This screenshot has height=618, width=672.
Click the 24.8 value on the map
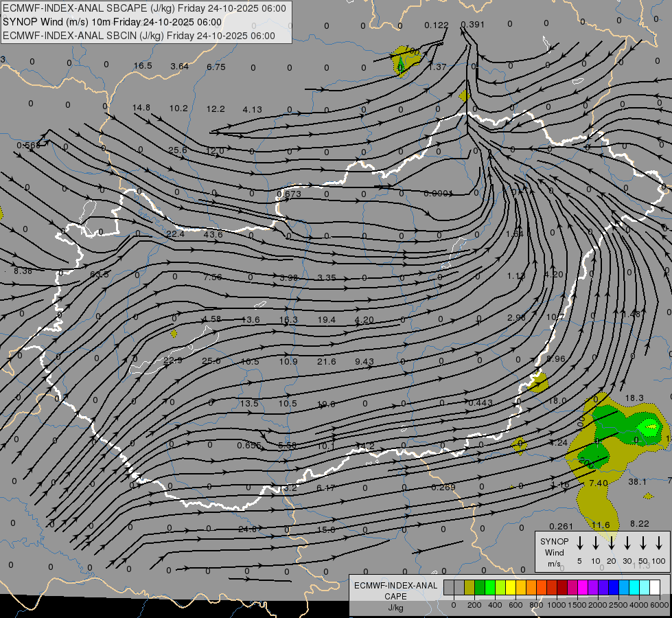click(247, 529)
